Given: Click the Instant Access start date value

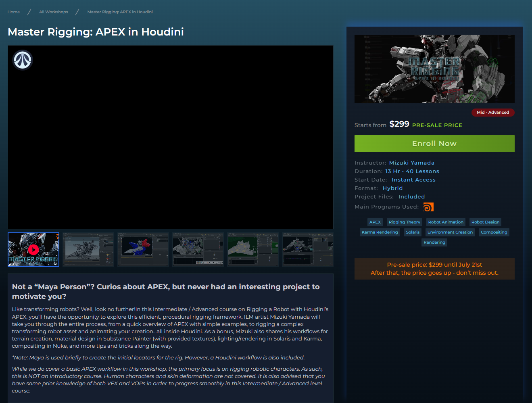Looking at the screenshot, I should tap(413, 180).
